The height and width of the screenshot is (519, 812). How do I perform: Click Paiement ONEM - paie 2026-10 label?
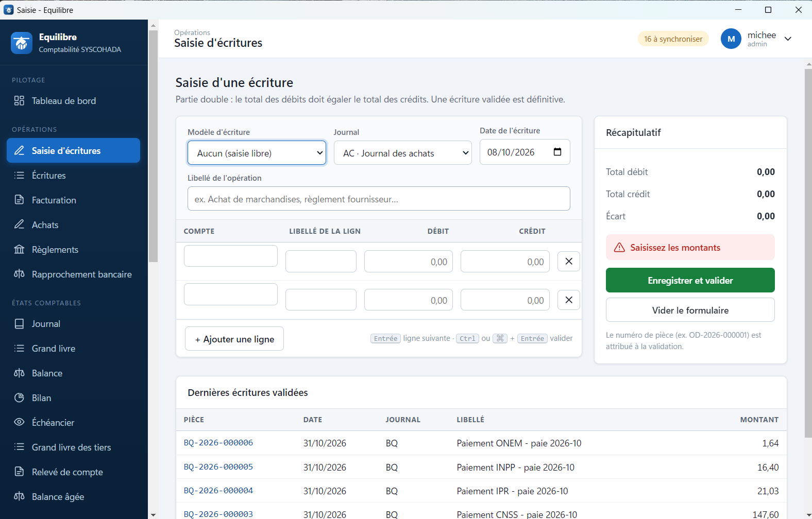[519, 443]
